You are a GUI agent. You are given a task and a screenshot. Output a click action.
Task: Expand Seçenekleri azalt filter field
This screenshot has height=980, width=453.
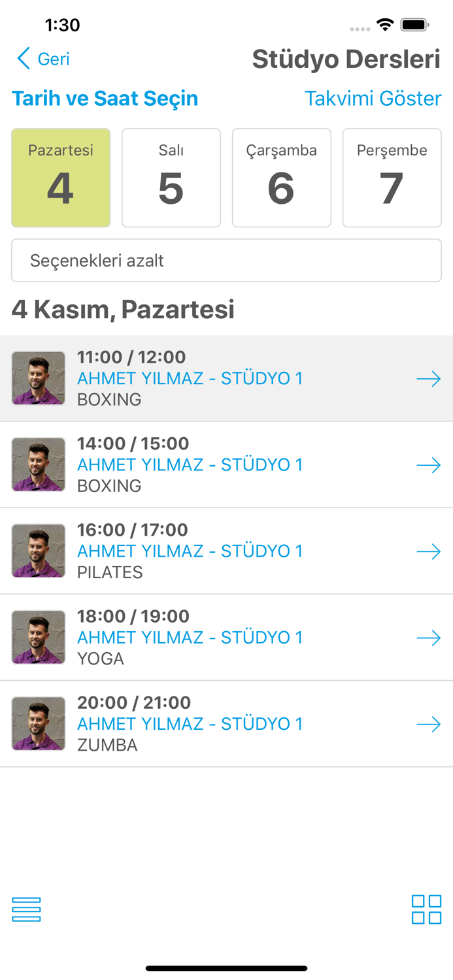point(226,261)
